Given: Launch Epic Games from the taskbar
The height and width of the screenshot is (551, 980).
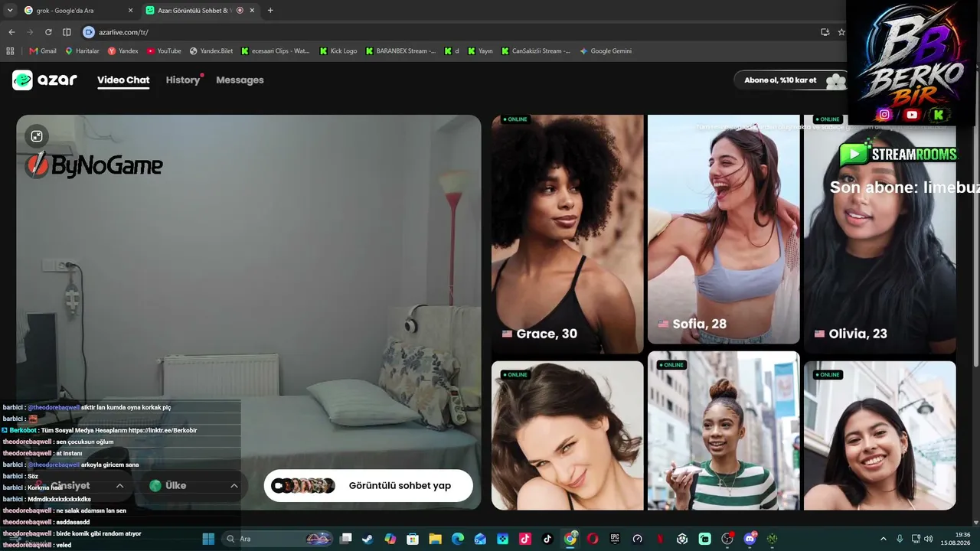Looking at the screenshot, I should (x=615, y=539).
